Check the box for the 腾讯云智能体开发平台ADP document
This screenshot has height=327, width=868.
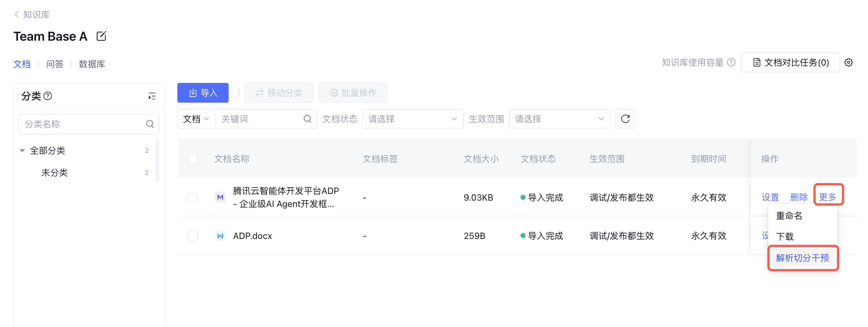[x=192, y=197]
